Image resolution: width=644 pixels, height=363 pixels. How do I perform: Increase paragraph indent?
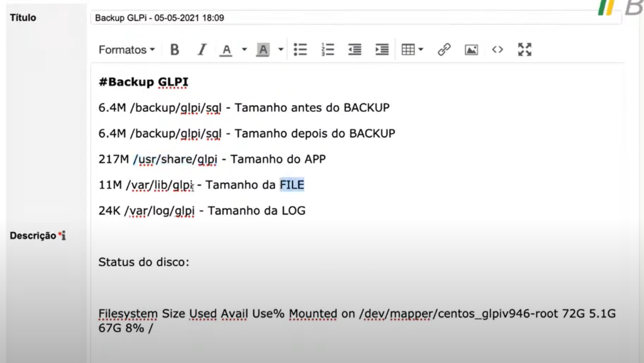(382, 50)
